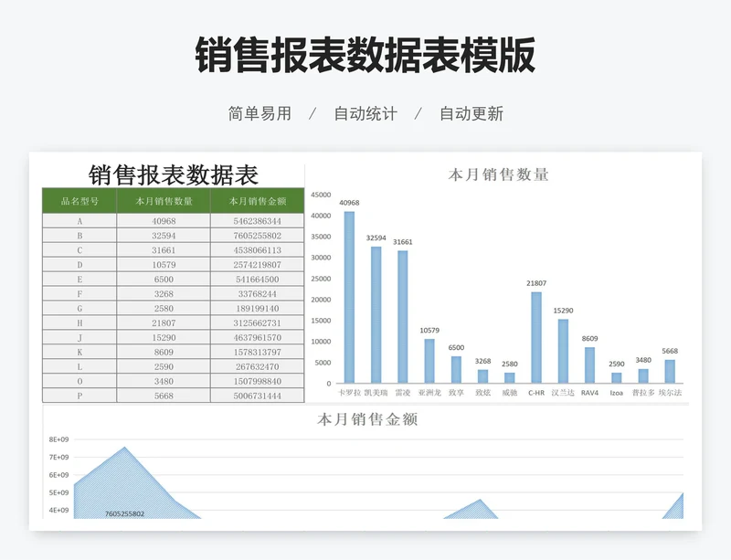
Task: Click quantity cell 32594 in table row B
Action: [x=164, y=236]
